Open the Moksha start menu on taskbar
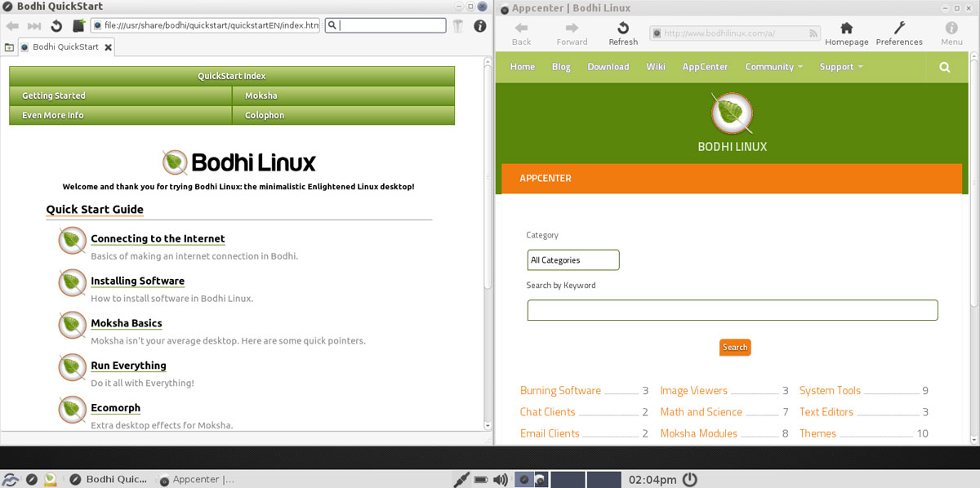The image size is (980, 488). (x=11, y=479)
